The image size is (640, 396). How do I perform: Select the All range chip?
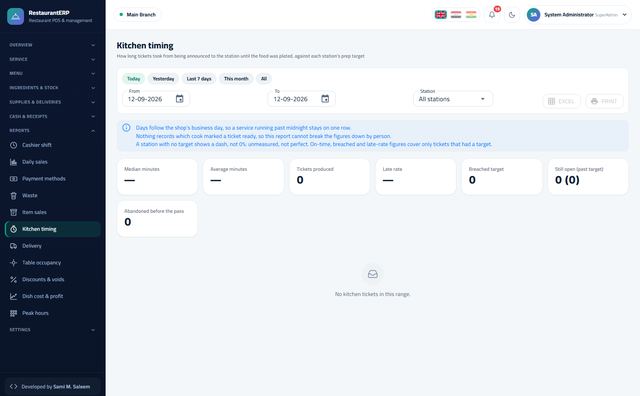point(264,79)
